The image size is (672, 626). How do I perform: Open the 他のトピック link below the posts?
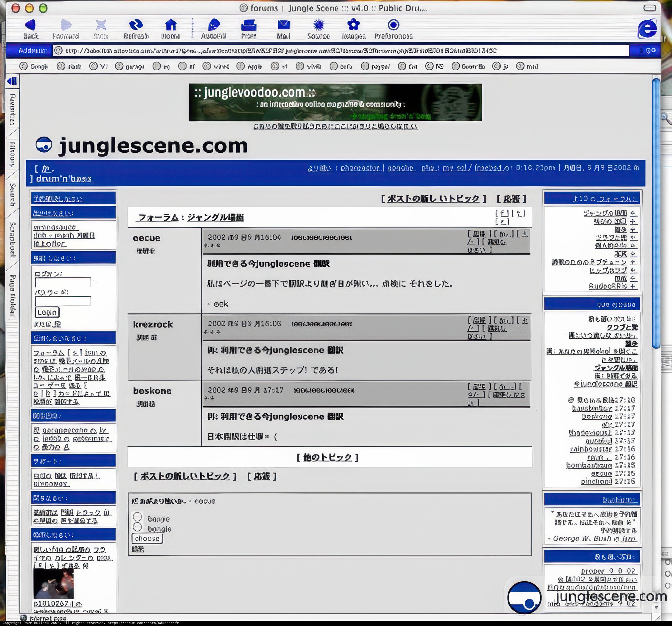[x=327, y=458]
